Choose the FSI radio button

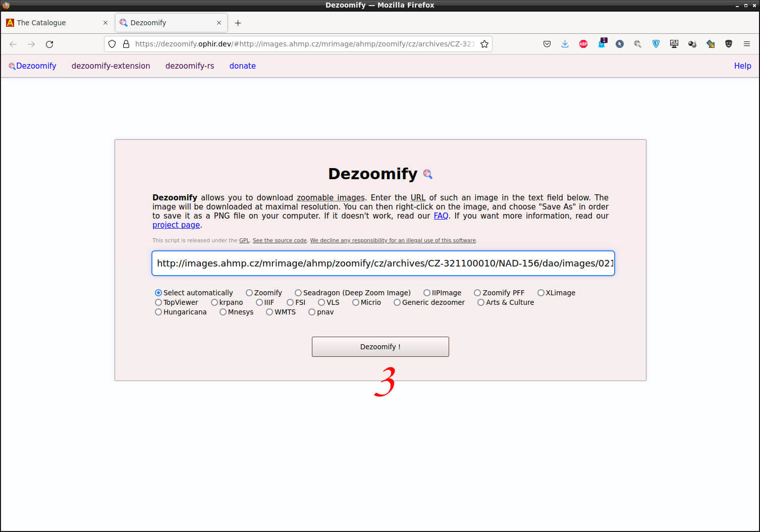(290, 302)
